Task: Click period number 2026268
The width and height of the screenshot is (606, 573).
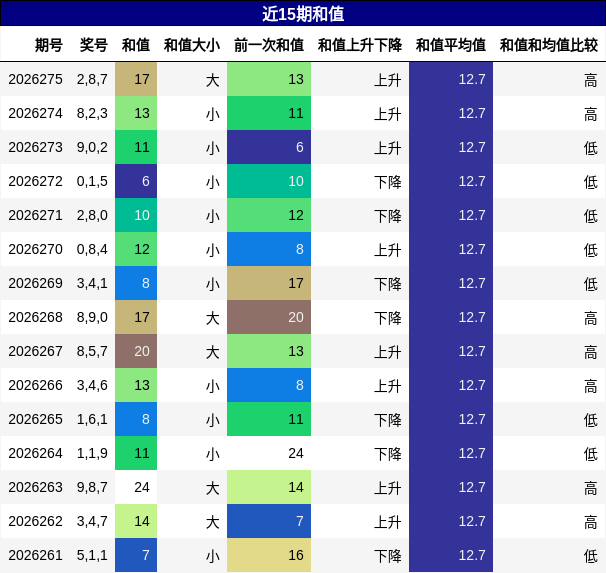Action: click(36, 317)
